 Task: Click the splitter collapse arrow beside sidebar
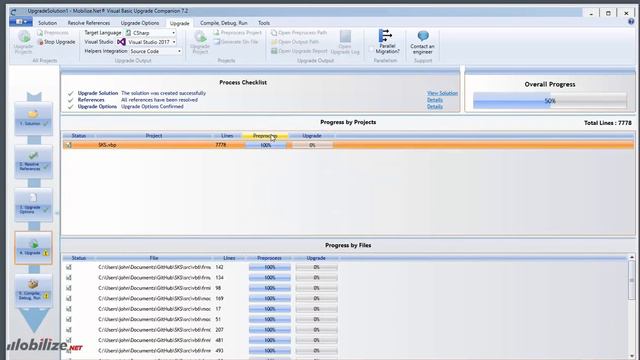tap(57, 213)
